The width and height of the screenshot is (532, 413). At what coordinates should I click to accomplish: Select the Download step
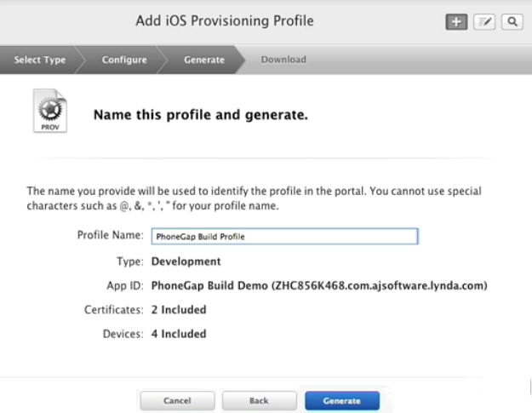pyautogui.click(x=283, y=60)
